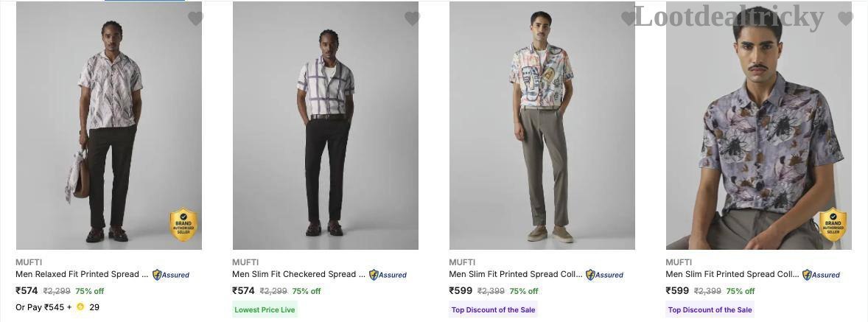This screenshot has height=322, width=868.
Task: Click Assured badge on third product listing
Action: [x=604, y=274]
